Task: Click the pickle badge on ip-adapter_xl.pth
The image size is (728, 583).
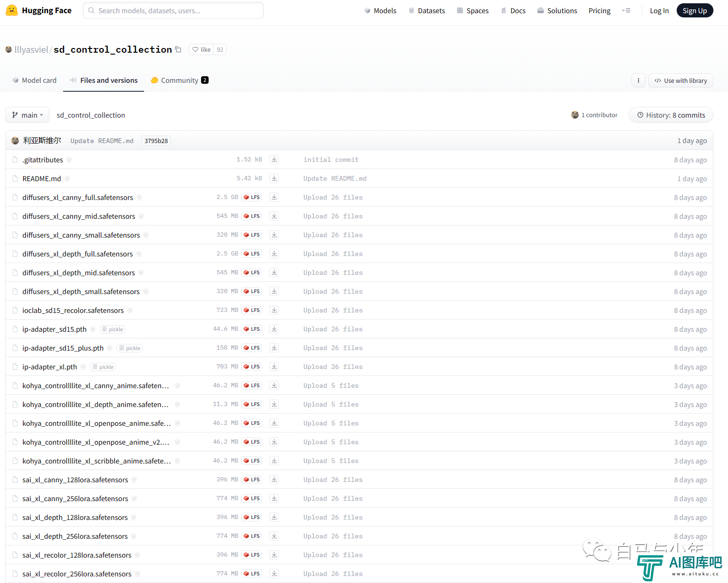Action: click(103, 367)
